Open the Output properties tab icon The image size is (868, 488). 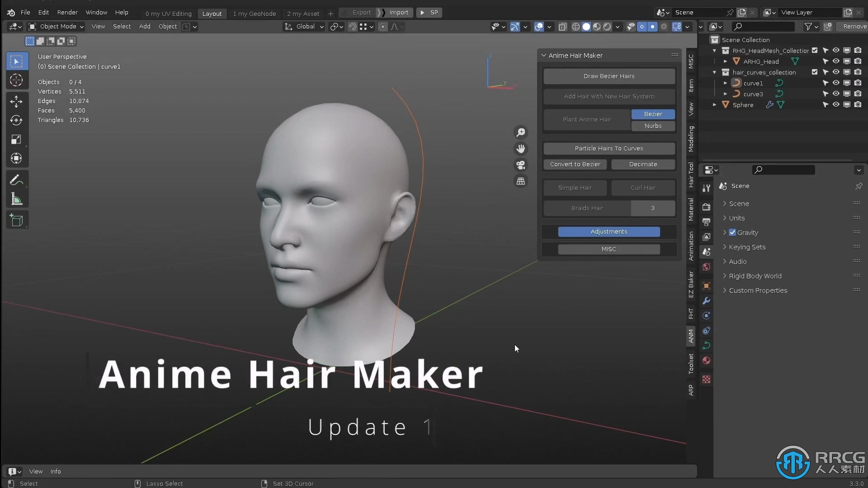click(706, 222)
